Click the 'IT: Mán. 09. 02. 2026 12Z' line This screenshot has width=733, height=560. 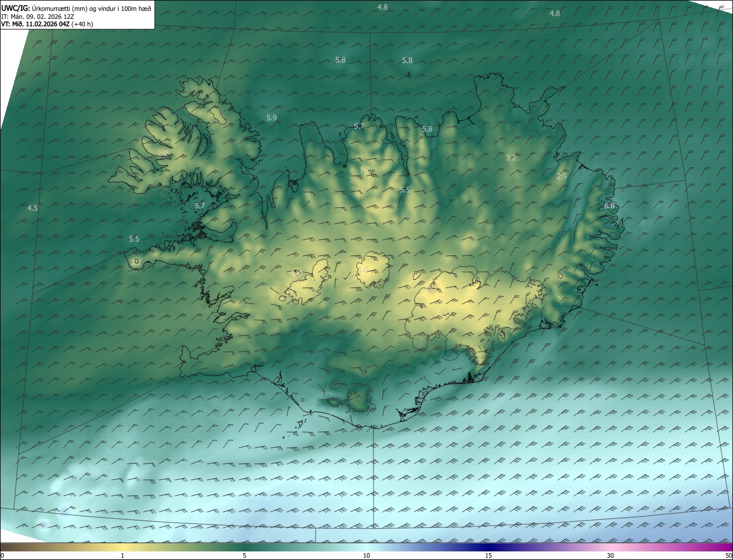pyautogui.click(x=38, y=17)
